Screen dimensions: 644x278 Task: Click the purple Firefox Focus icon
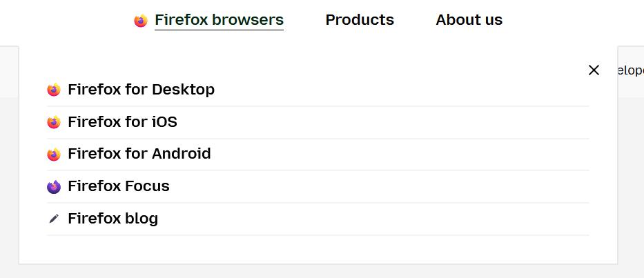point(54,186)
